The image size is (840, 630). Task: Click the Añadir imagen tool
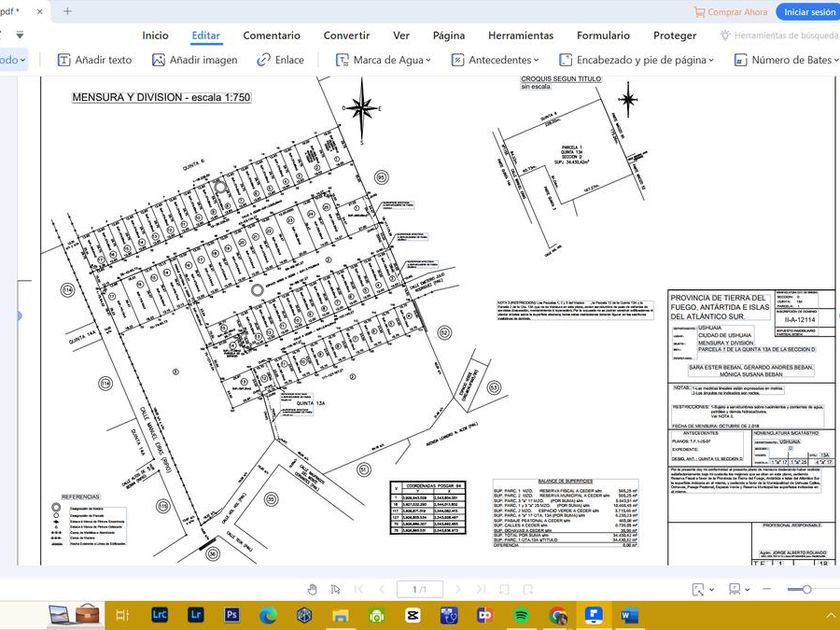(194, 60)
